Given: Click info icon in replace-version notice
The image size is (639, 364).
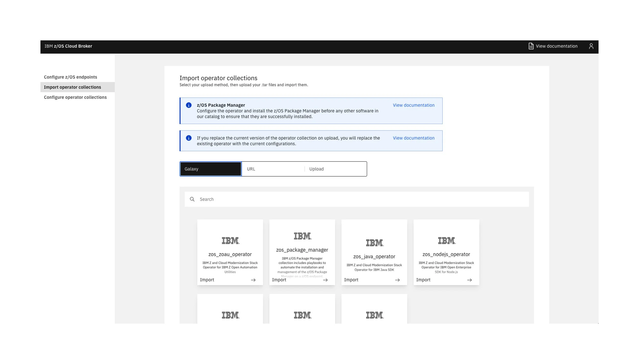Looking at the screenshot, I should [x=189, y=138].
